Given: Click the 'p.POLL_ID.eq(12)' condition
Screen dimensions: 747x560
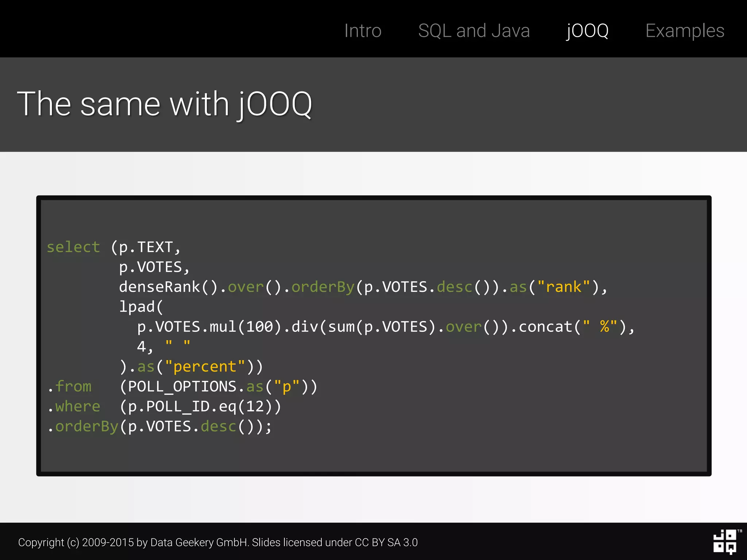Looking at the screenshot, I should (x=201, y=407).
